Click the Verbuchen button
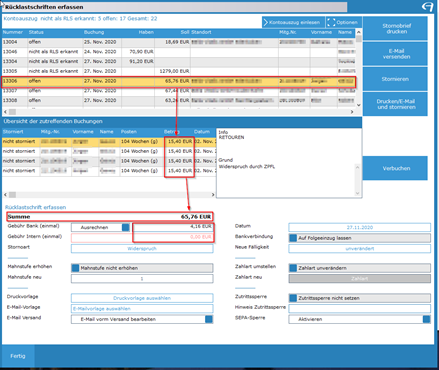Image resolution: width=439 pixels, height=370 pixels. 395,168
